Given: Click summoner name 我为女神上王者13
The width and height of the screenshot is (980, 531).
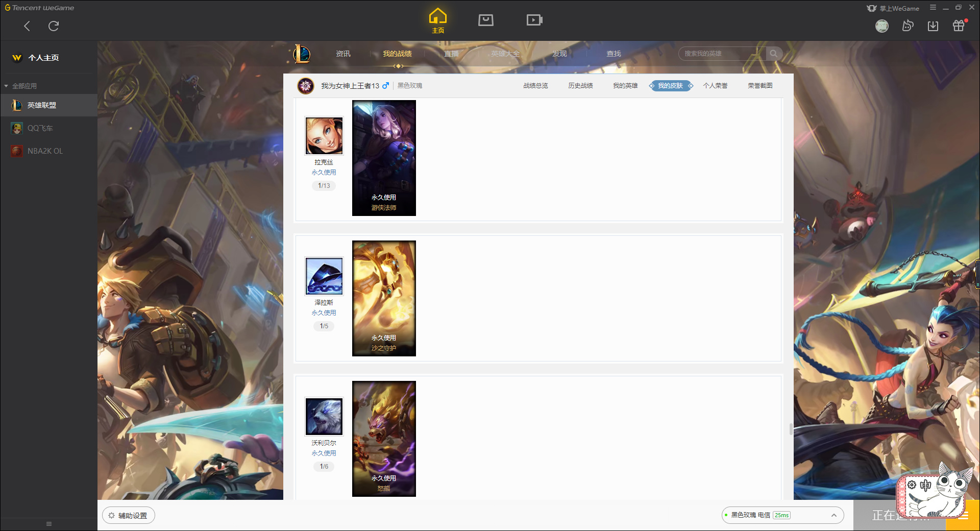Looking at the screenshot, I should [350, 86].
